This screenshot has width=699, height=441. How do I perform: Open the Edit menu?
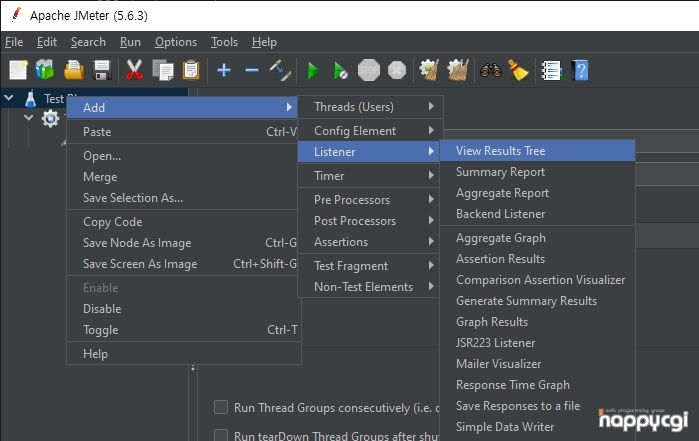coord(47,42)
